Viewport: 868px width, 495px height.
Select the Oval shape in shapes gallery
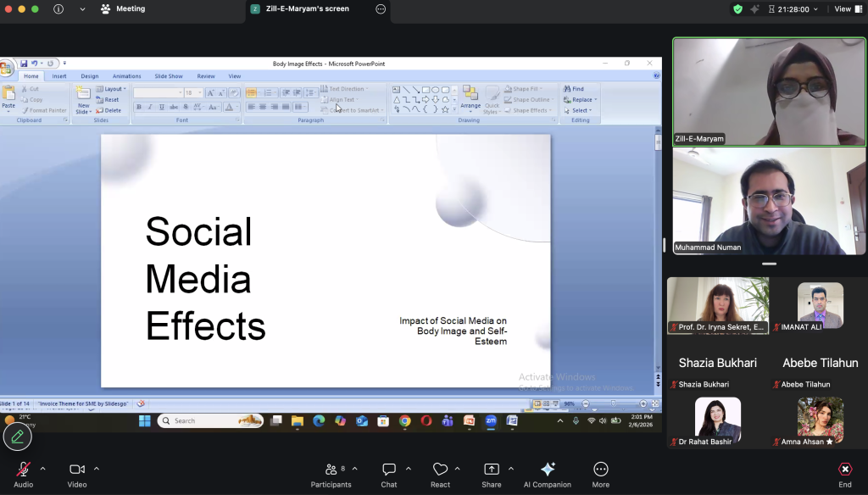coord(436,90)
